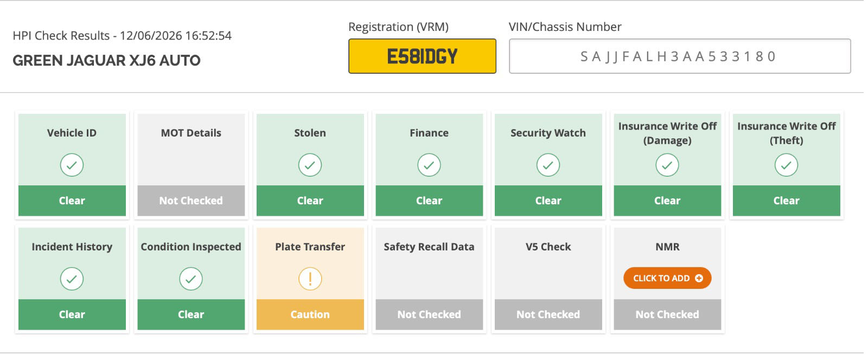Screen dimensions: 868x355
Task: Click the Vehicle ID Clear status bar
Action: coord(72,201)
